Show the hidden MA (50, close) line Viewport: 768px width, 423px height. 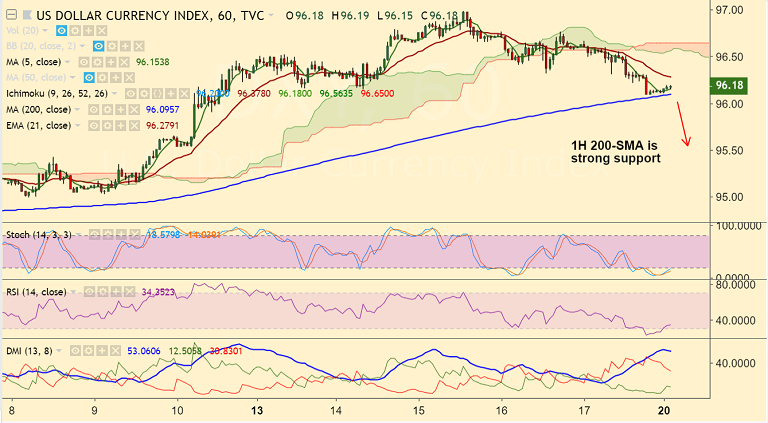click(89, 77)
